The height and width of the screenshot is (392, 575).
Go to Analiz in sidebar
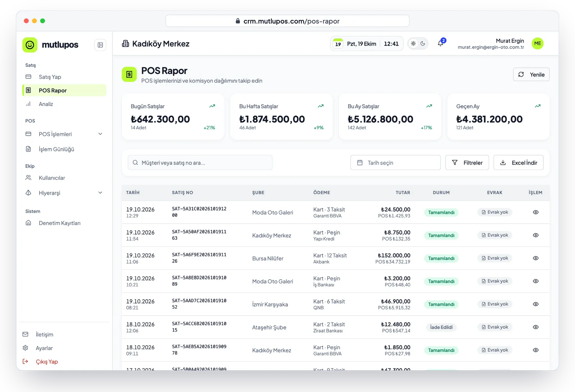64,104
